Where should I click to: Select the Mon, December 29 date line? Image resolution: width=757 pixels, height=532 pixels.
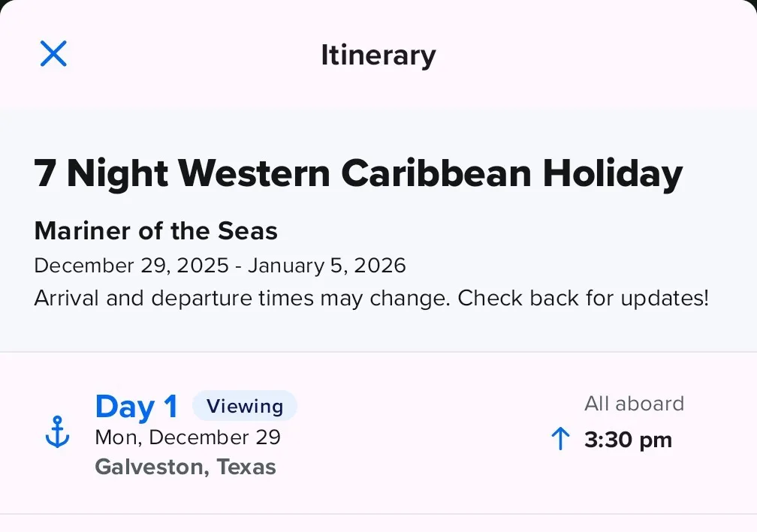188,437
